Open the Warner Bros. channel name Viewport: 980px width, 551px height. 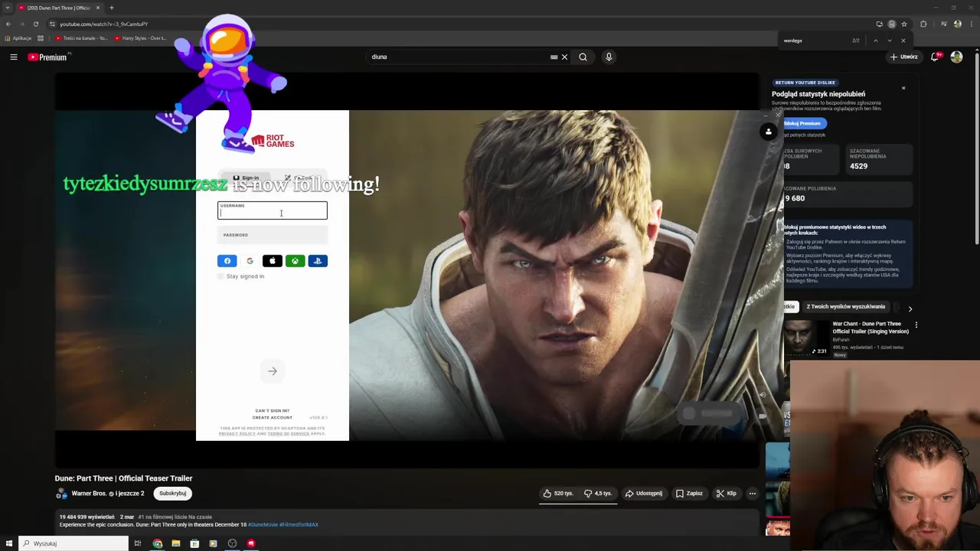(x=89, y=494)
